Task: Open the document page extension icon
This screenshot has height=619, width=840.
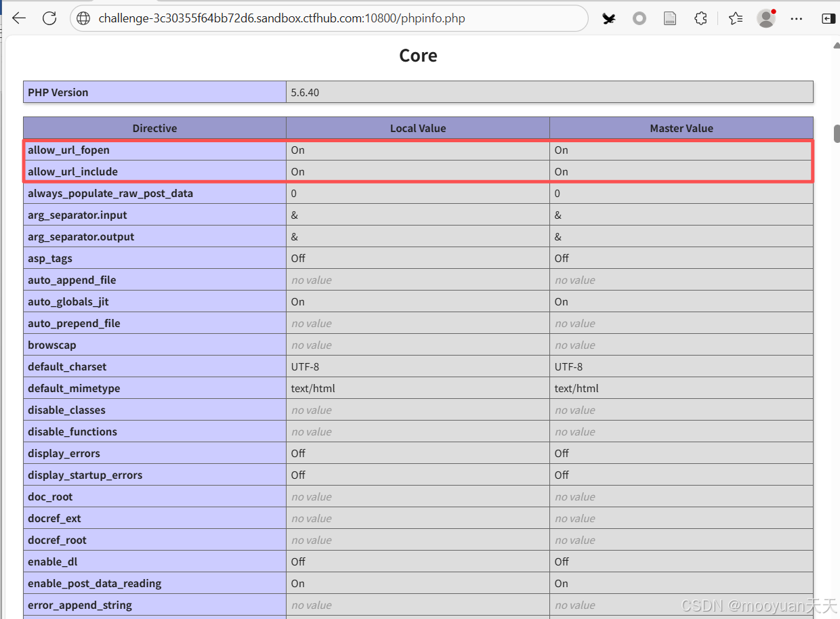Action: pos(670,19)
